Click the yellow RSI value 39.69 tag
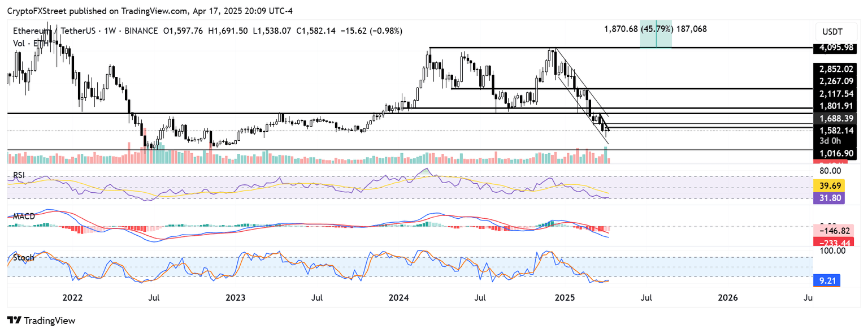This screenshot has height=333, width=868. tap(828, 185)
